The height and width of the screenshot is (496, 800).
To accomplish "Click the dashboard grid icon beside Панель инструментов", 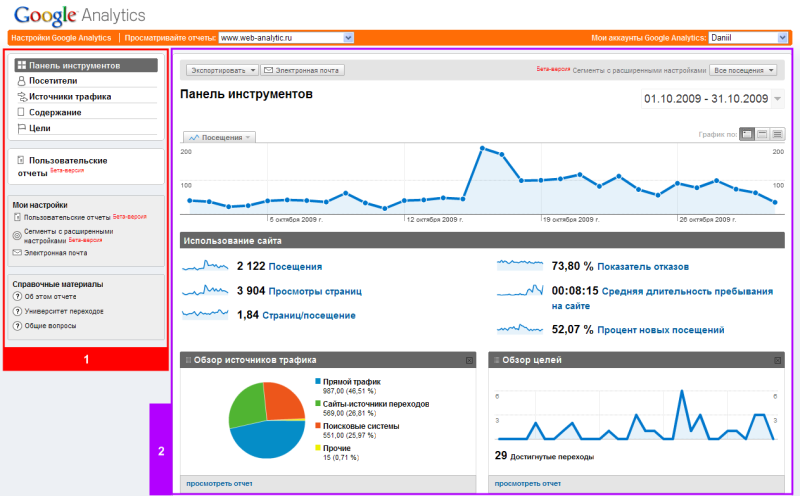I will pos(21,65).
